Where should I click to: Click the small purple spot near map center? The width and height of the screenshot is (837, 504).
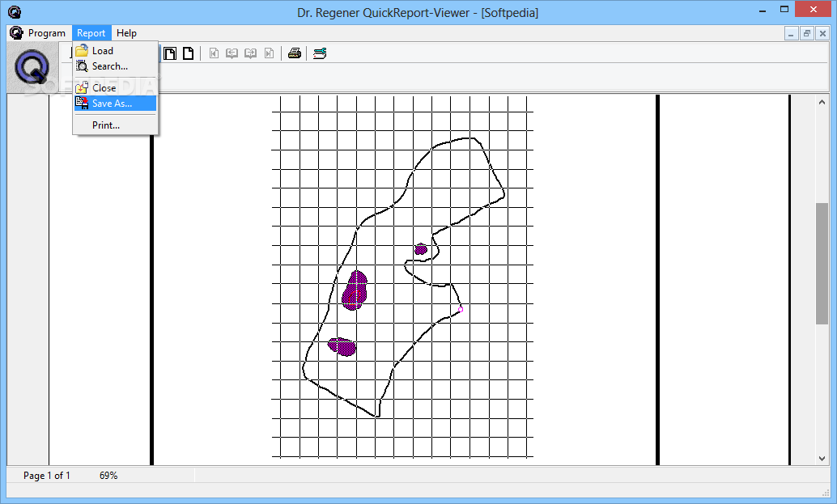pos(421,248)
